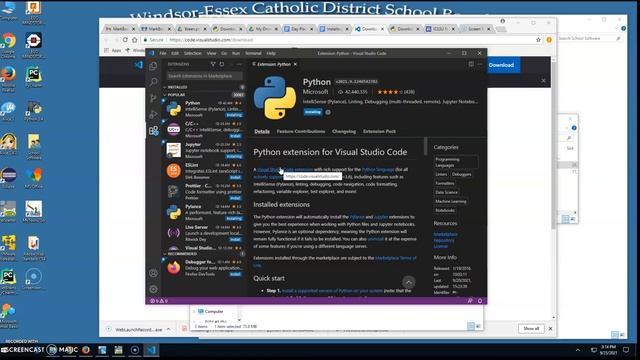The height and width of the screenshot is (360, 640).
Task: Open the Selection menu in VS Code
Action: [x=193, y=53]
